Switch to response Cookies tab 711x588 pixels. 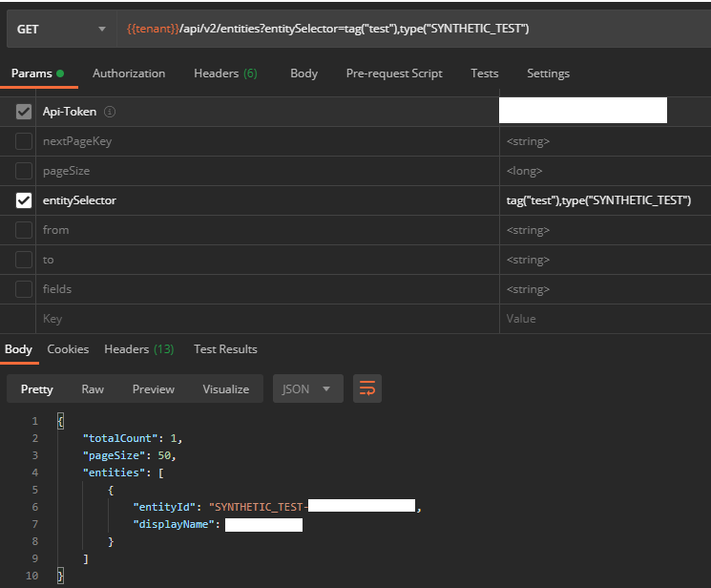point(68,349)
